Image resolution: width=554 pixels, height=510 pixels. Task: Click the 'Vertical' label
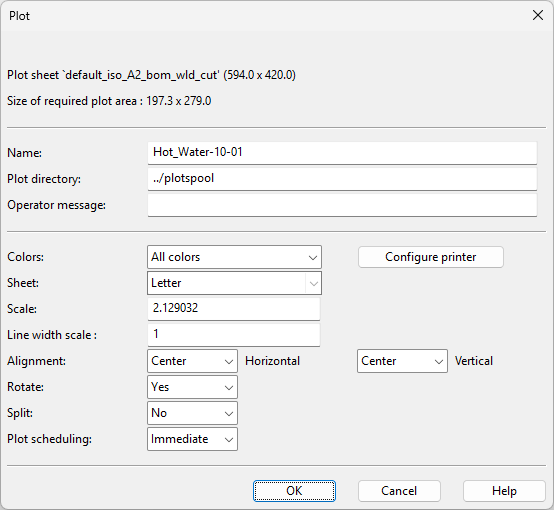(474, 361)
